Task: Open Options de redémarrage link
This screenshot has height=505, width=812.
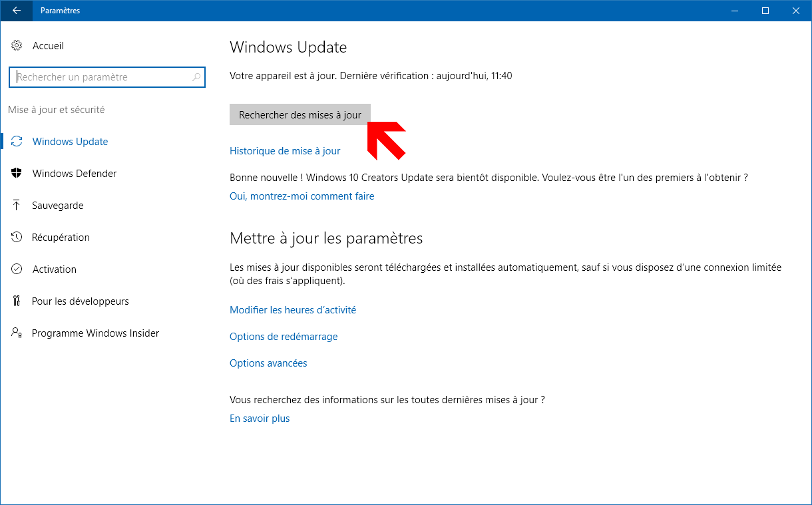Action: tap(284, 337)
